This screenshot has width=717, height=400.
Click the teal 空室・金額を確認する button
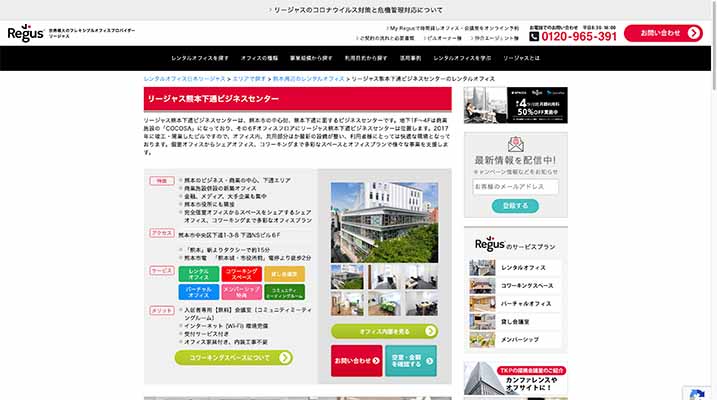point(411,360)
